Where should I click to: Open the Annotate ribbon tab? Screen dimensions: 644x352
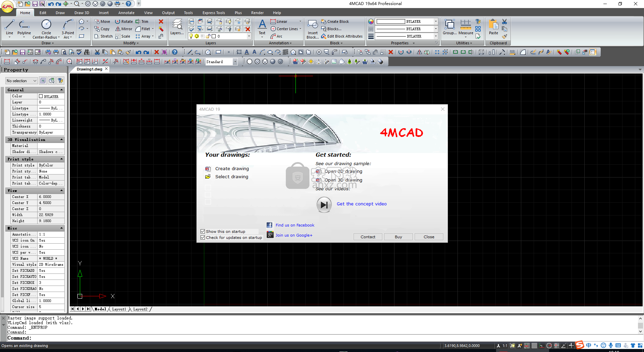point(126,13)
